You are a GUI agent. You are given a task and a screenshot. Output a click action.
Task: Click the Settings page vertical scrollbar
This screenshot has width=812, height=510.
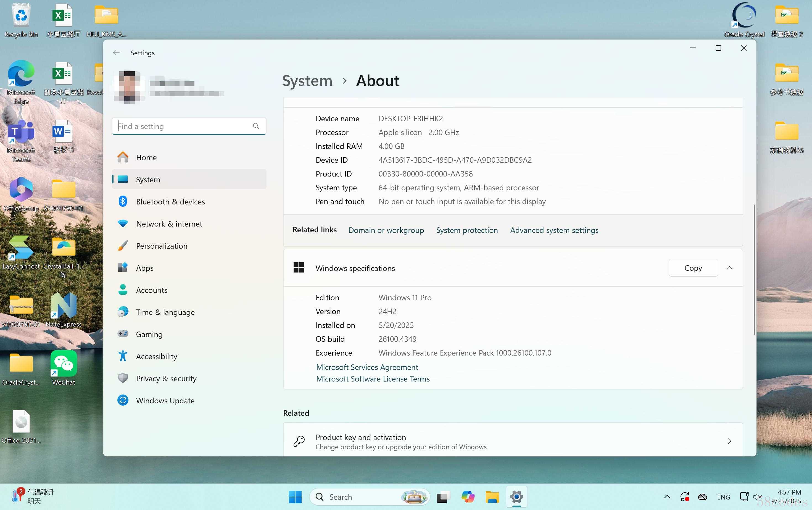pyautogui.click(x=754, y=270)
